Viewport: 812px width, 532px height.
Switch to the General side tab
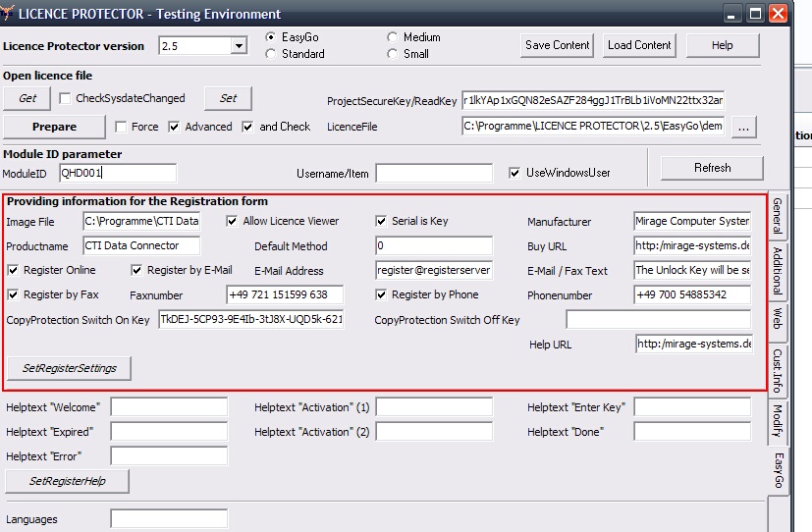click(x=777, y=216)
